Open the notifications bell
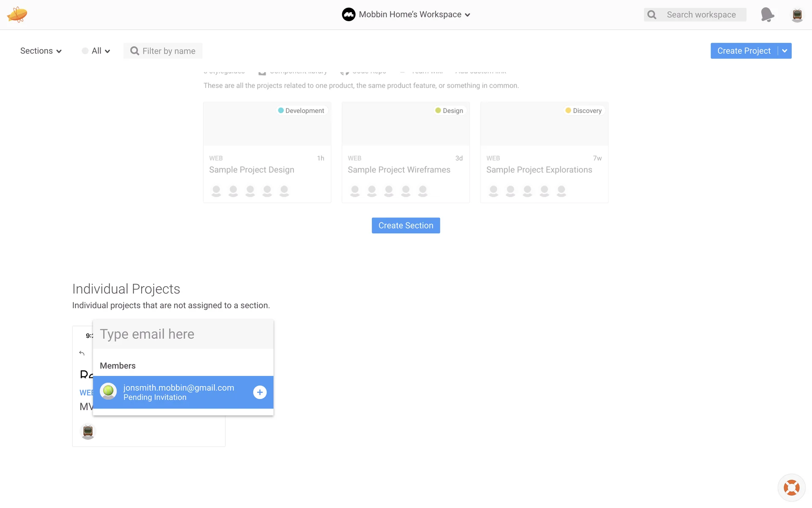This screenshot has height=508, width=812. tap(767, 14)
